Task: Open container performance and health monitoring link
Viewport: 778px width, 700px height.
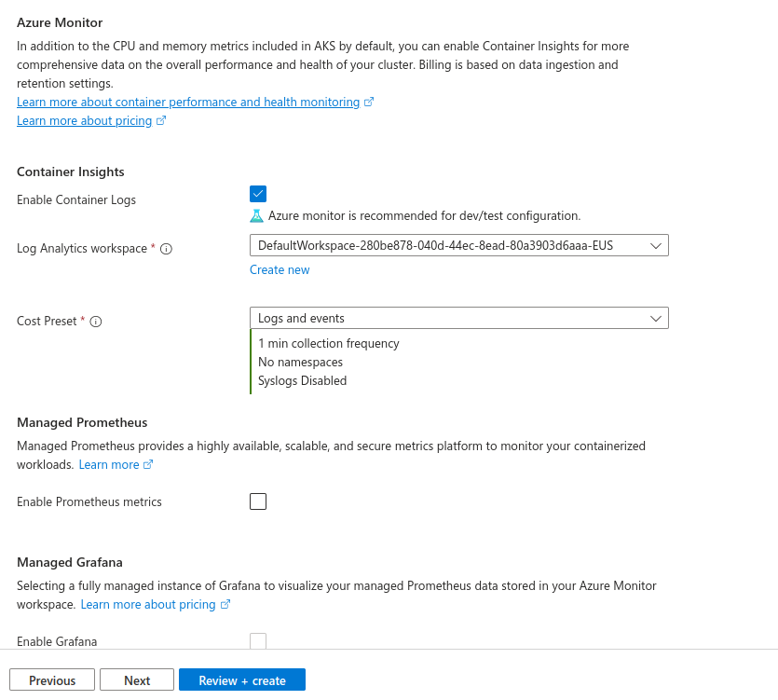Action: click(188, 103)
